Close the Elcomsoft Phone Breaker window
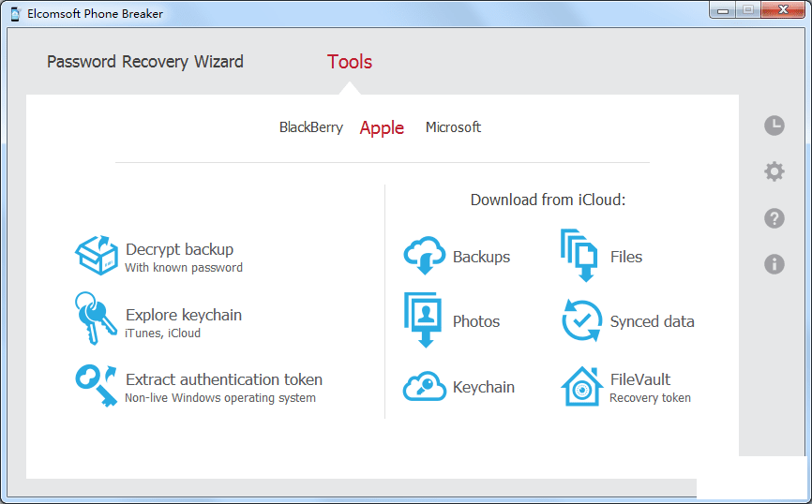This screenshot has width=812, height=504. tap(783, 9)
